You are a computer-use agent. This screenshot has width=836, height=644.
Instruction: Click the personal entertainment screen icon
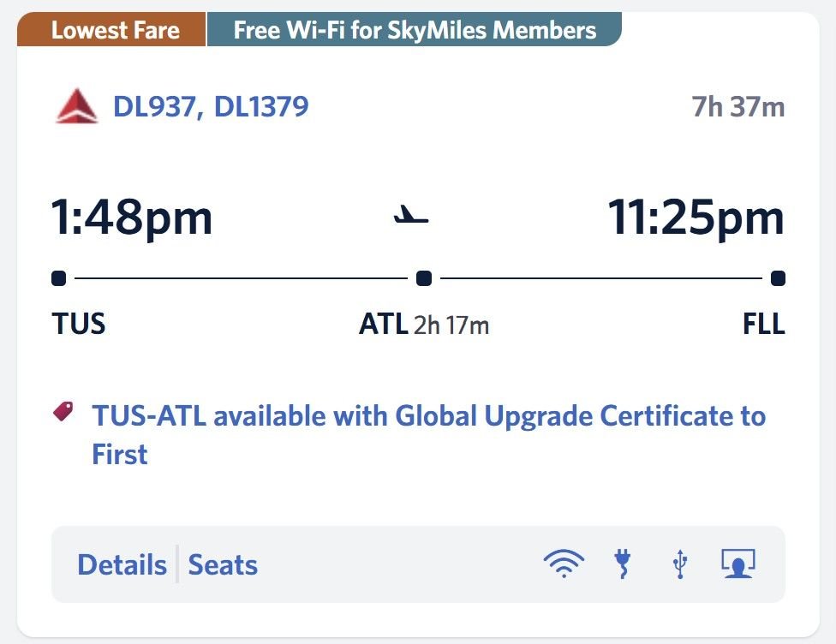[737, 564]
